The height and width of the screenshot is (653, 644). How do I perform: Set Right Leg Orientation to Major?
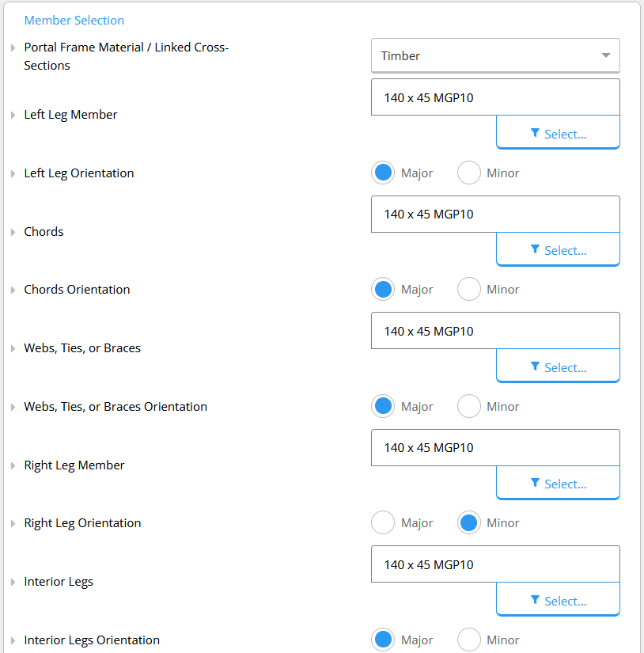pyautogui.click(x=383, y=522)
